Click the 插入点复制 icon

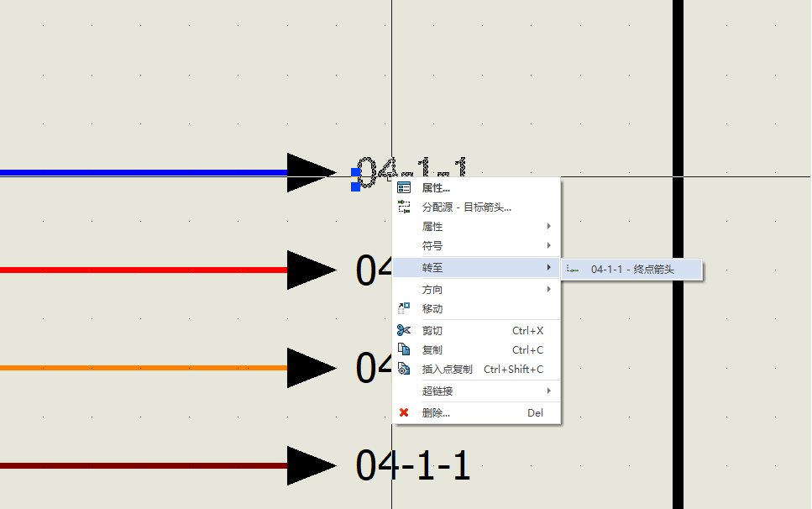click(404, 369)
